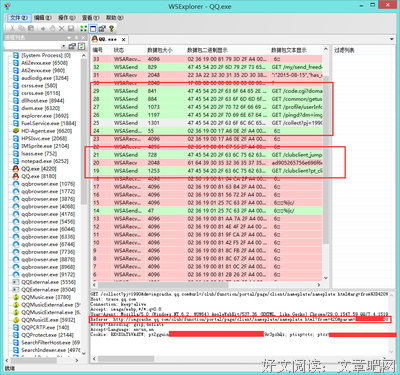Click the 过滤列表 header

point(345,50)
